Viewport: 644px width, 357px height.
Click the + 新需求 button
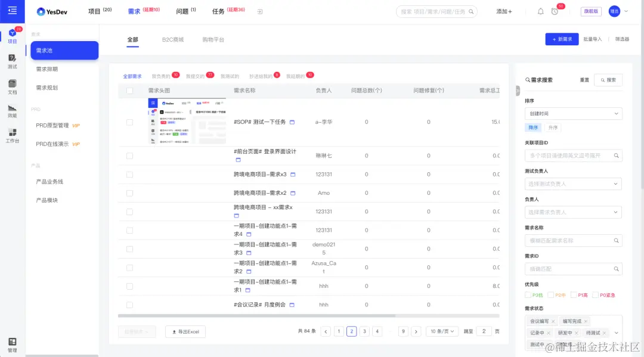pyautogui.click(x=561, y=38)
